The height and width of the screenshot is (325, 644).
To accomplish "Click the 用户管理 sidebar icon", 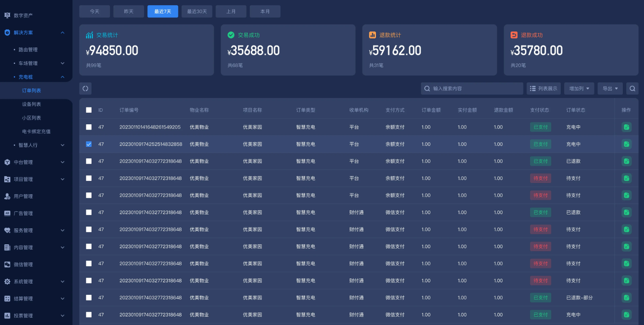I will 7,196.
